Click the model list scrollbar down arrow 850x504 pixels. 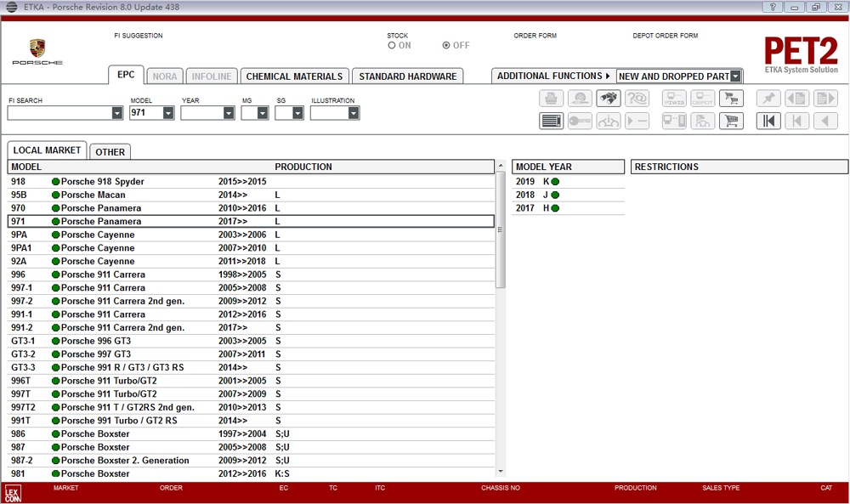coord(501,472)
